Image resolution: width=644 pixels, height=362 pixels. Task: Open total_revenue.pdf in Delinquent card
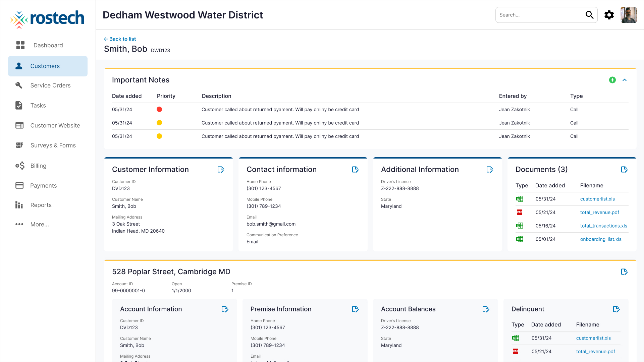point(596,351)
